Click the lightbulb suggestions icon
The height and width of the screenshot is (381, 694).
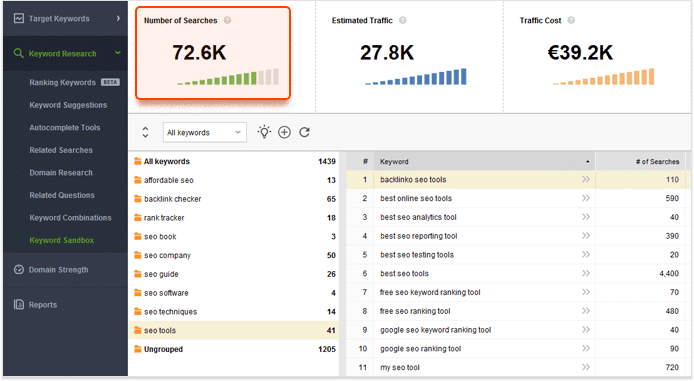click(x=264, y=132)
